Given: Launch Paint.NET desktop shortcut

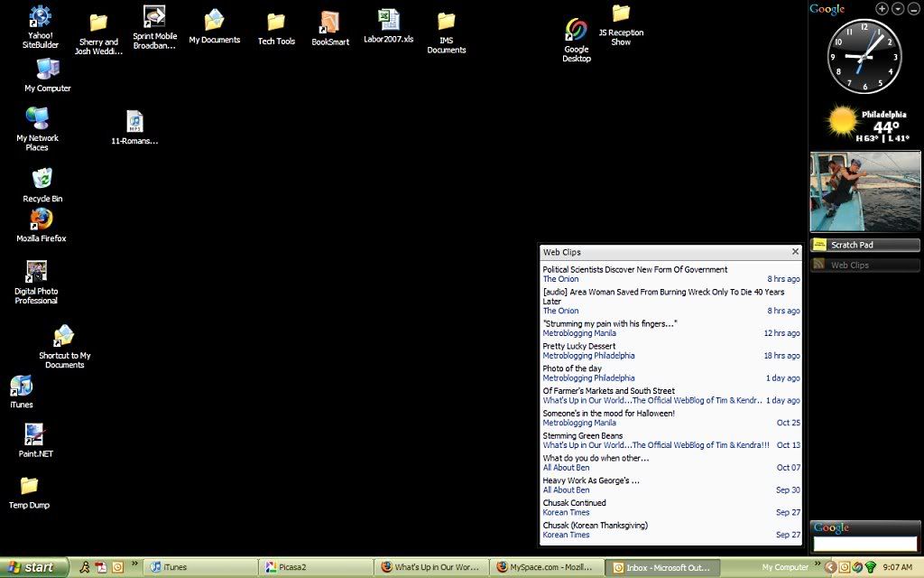Looking at the screenshot, I should coord(35,441).
